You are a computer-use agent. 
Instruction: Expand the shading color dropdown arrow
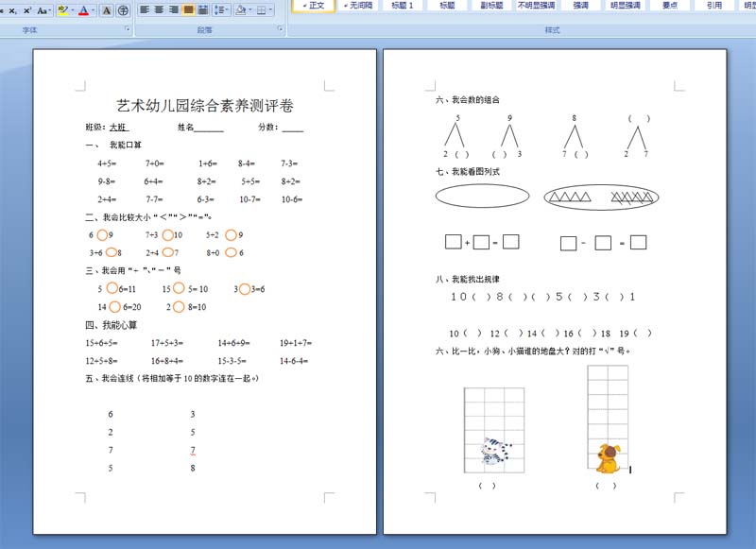tap(249, 9)
